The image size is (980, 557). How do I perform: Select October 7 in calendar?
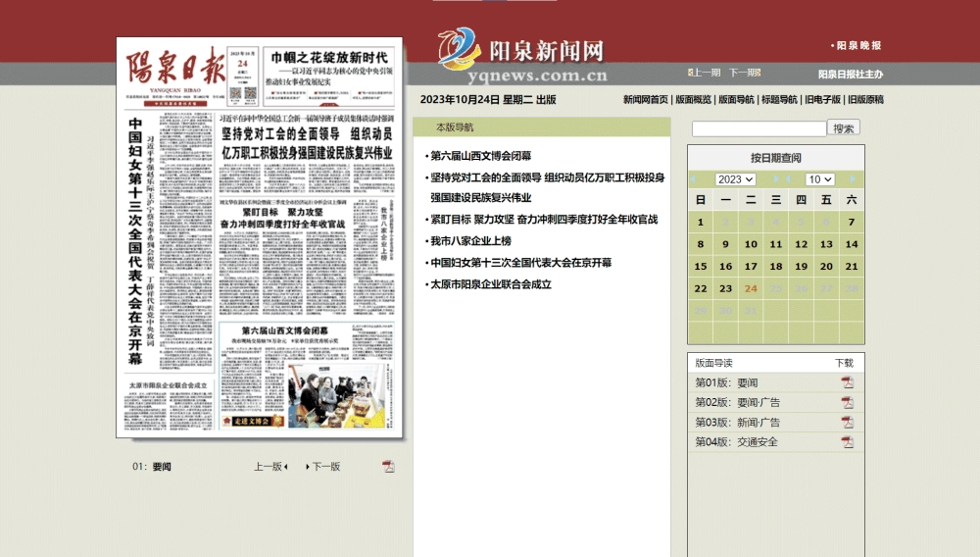click(852, 222)
